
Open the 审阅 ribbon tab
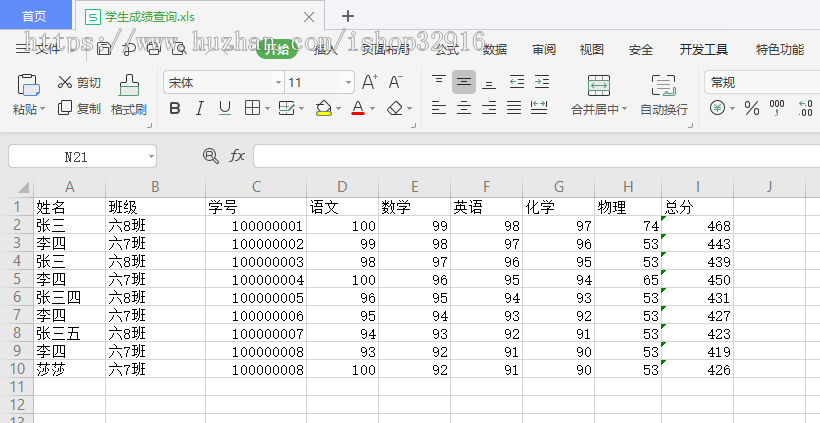[544, 50]
